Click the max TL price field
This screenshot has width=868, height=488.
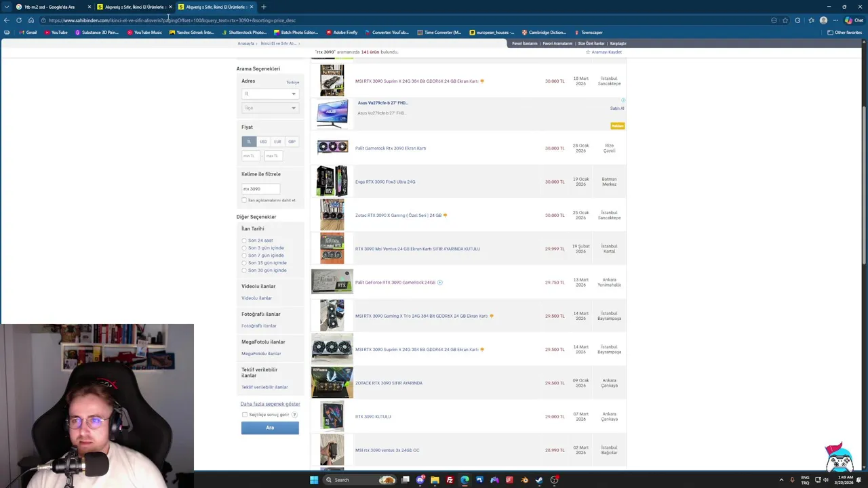tap(273, 156)
